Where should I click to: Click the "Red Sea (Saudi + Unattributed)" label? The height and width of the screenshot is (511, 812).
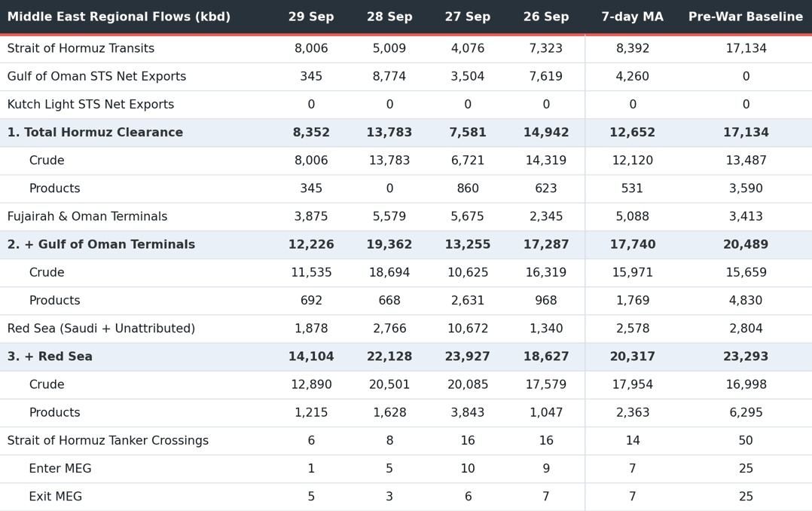click(x=101, y=328)
